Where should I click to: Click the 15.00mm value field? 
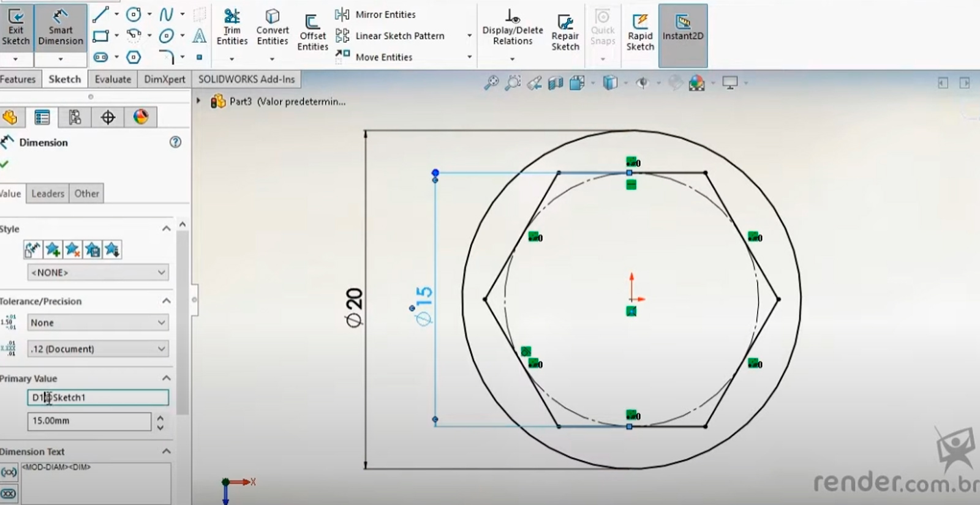pyautogui.click(x=89, y=421)
